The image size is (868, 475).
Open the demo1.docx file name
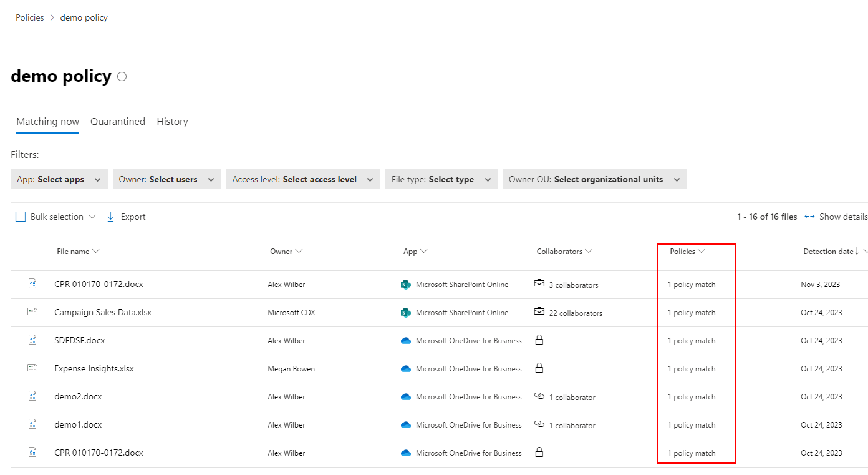78,425
